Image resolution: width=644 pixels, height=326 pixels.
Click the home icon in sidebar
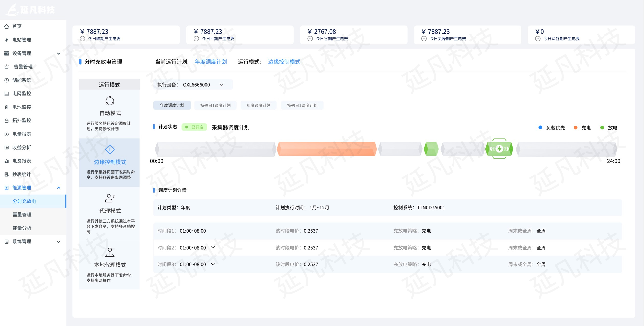click(7, 26)
